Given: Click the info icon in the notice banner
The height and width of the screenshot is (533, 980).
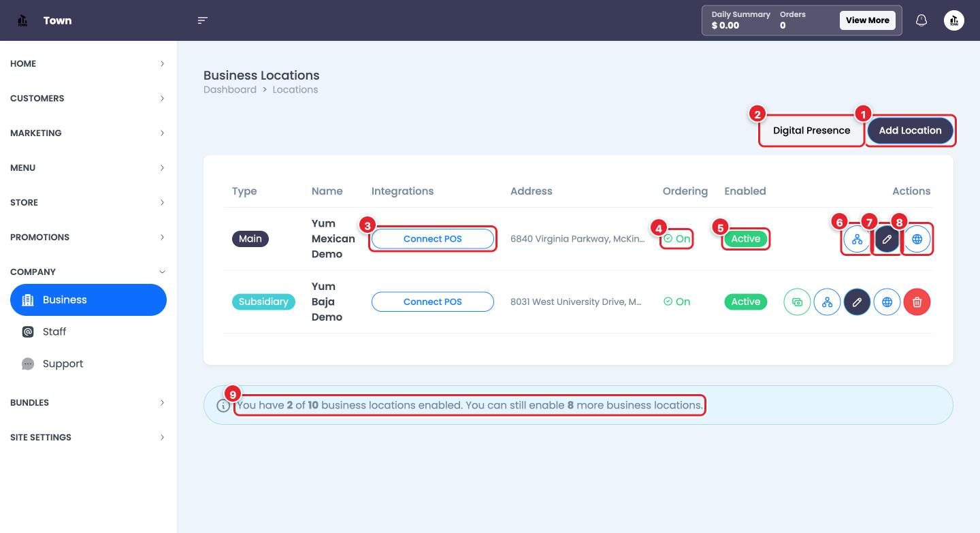Looking at the screenshot, I should click(223, 406).
